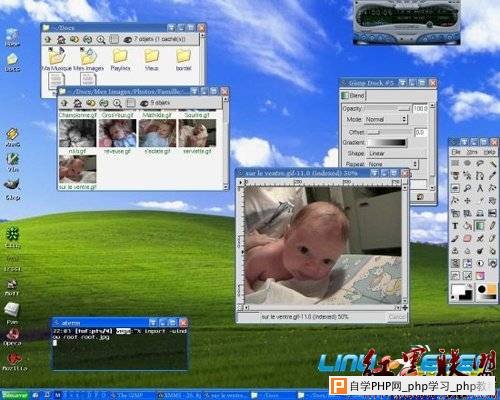Viewport: 500px width, 400px height.
Task: Select the pink Eraser tool
Action: [x=467, y=238]
